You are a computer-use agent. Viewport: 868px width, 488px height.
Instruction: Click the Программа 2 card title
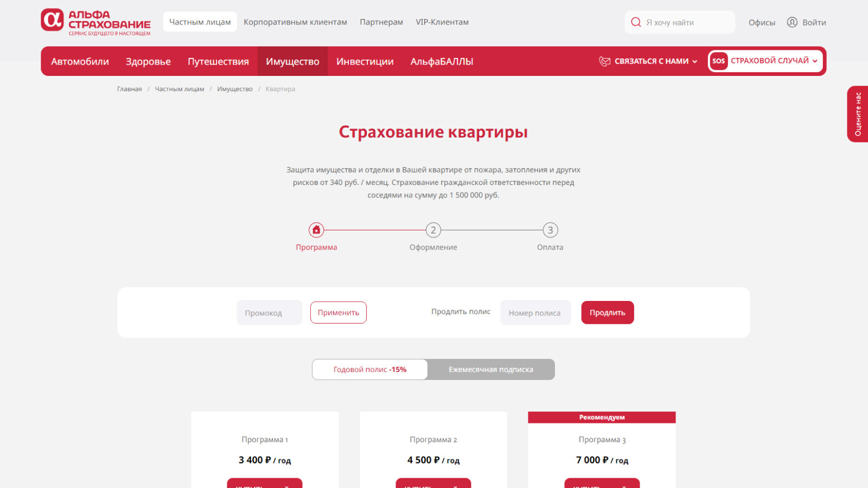[x=433, y=439]
